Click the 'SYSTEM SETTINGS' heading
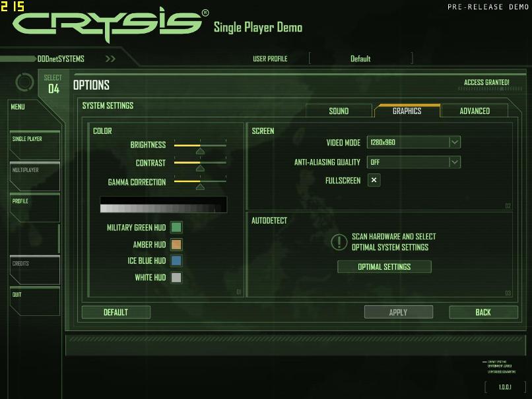532x399 pixels. pos(108,106)
